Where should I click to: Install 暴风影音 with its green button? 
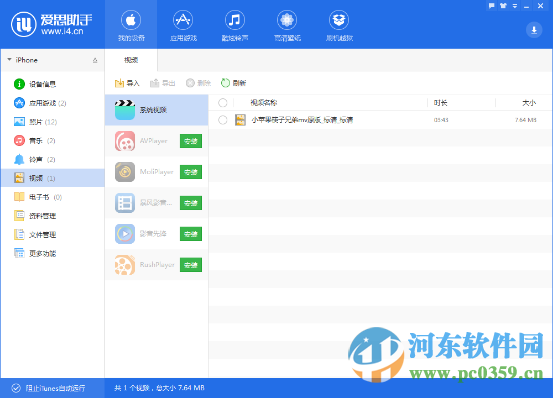191,203
